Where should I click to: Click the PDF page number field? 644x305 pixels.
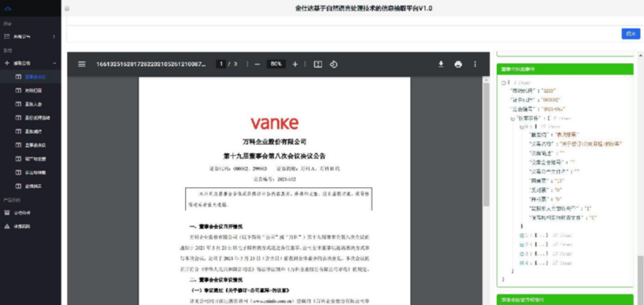click(x=221, y=64)
